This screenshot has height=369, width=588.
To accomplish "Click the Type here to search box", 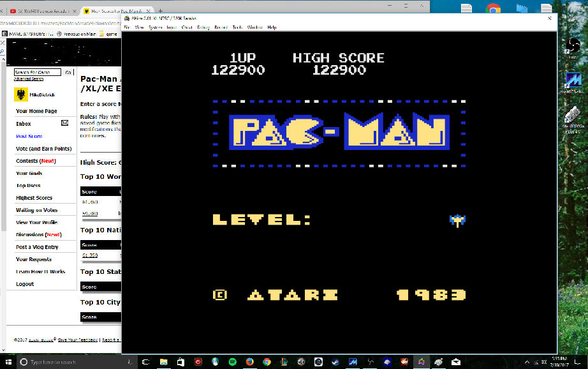I will [77, 362].
